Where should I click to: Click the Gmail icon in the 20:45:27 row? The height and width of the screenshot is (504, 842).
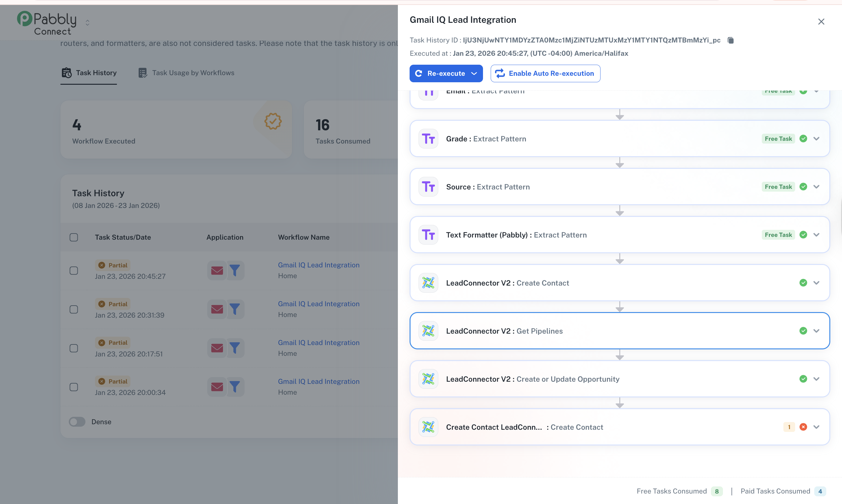click(217, 270)
